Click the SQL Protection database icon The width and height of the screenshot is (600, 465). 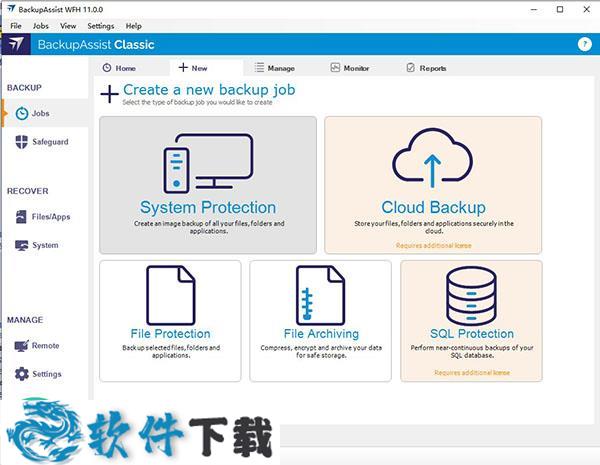(471, 296)
